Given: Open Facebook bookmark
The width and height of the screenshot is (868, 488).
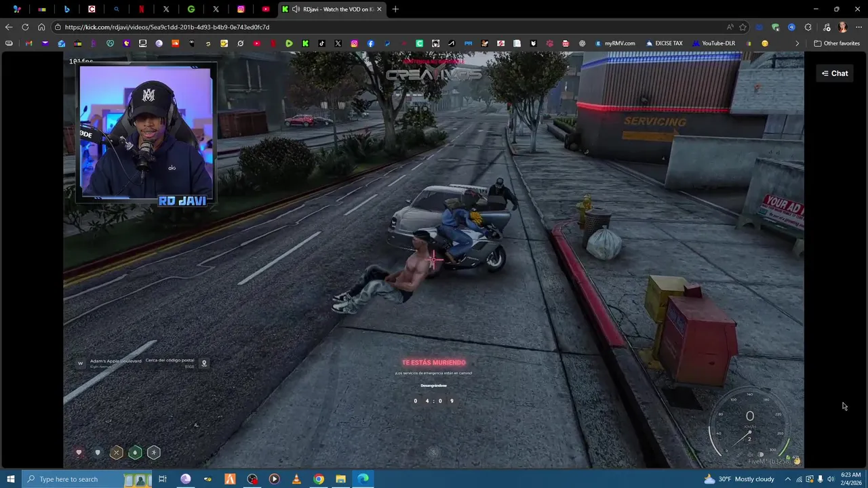Looking at the screenshot, I should (x=370, y=43).
